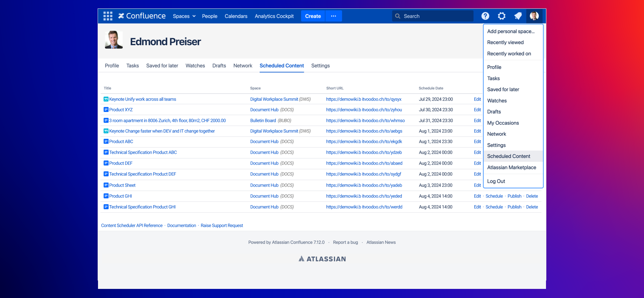This screenshot has width=644, height=298.
Task: Go to Confluence home via logo
Action: point(142,16)
